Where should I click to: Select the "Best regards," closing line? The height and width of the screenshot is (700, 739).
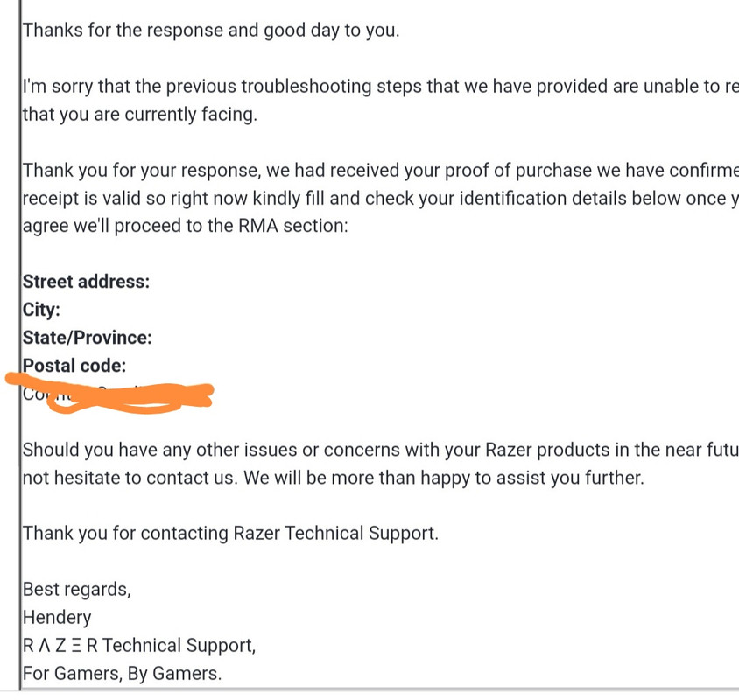[77, 590]
